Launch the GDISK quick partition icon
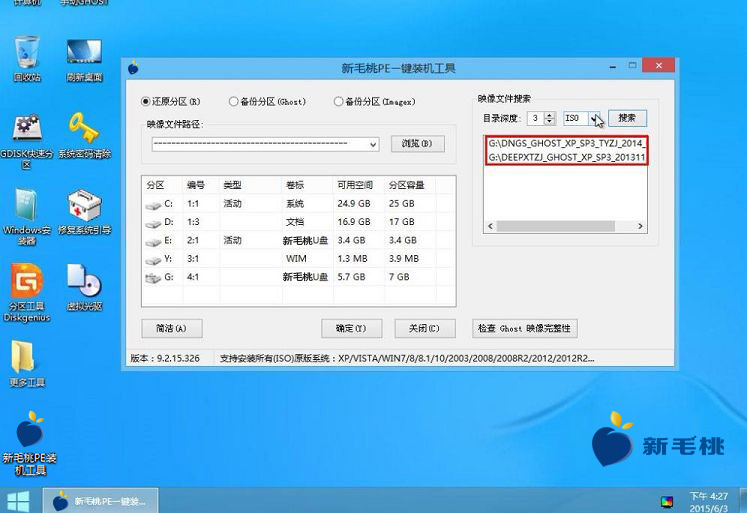Screen dimensions: 747x513 point(27,141)
